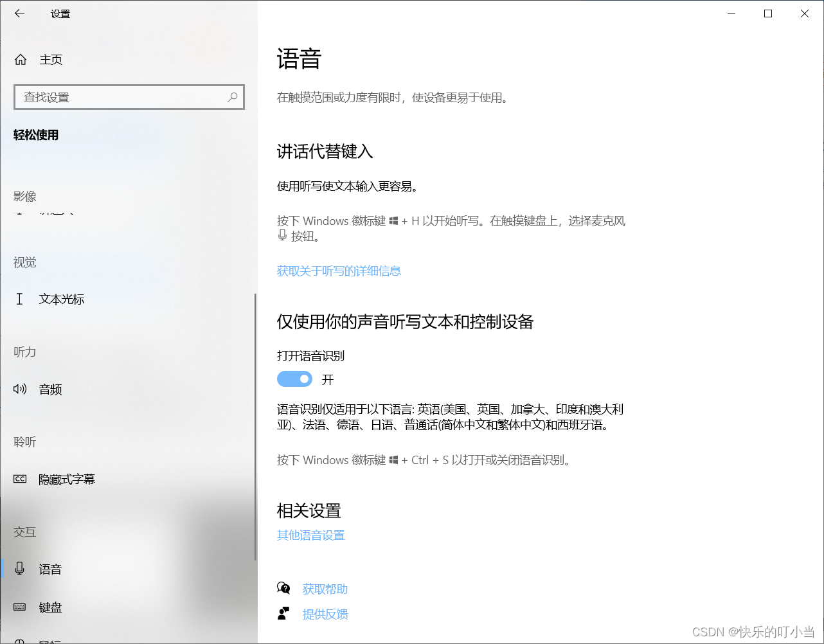Click the 语音 page title
This screenshot has height=644, width=824.
coord(300,59)
